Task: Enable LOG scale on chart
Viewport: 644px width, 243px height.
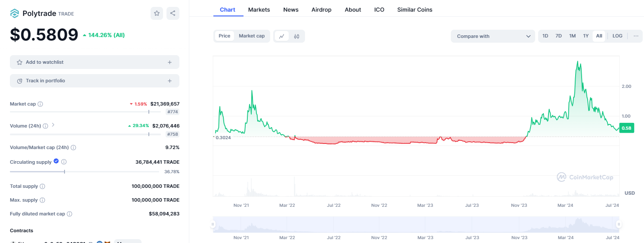Action: (617, 36)
